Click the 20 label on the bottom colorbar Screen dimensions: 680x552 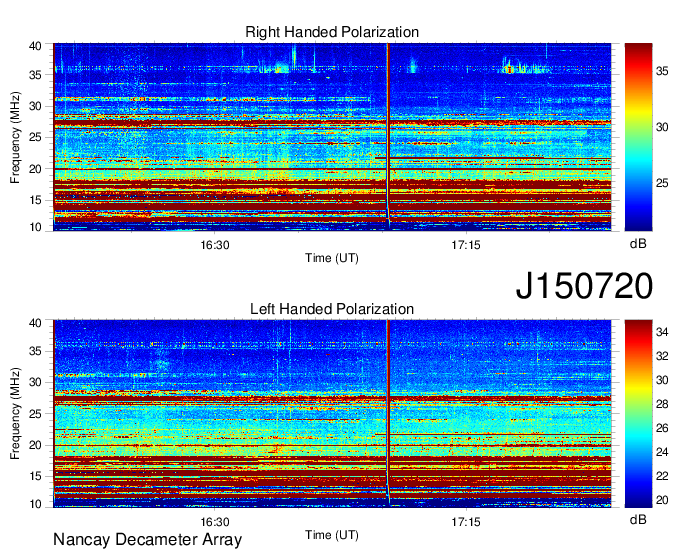[x=662, y=500]
